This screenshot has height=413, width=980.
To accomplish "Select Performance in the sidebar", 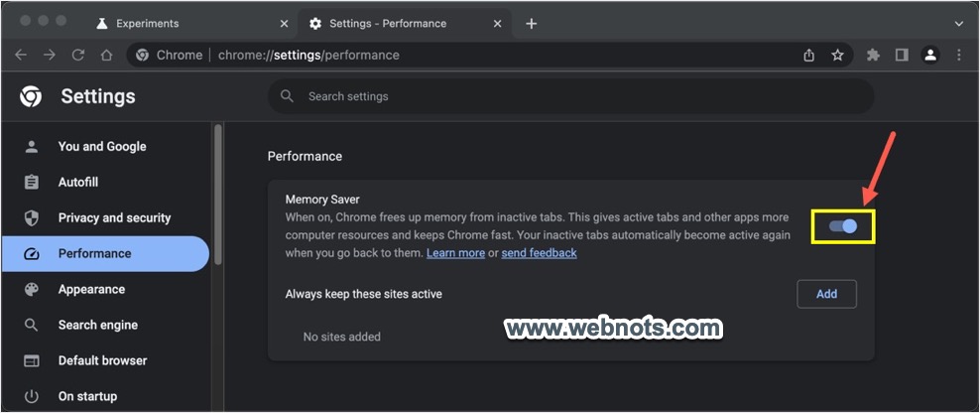I will pyautogui.click(x=105, y=253).
